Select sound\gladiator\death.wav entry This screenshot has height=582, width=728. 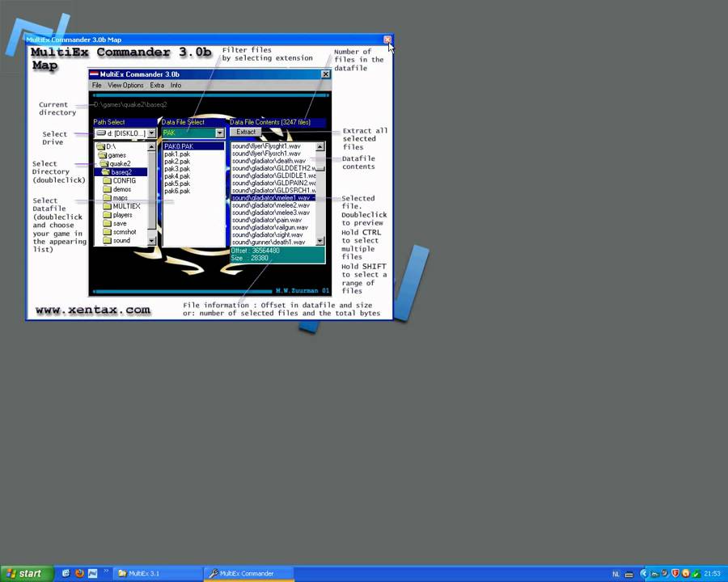[x=269, y=161]
